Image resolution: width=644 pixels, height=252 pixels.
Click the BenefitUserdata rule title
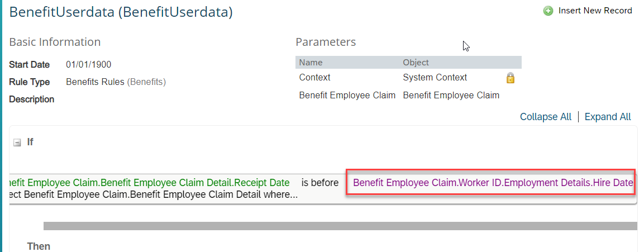121,12
